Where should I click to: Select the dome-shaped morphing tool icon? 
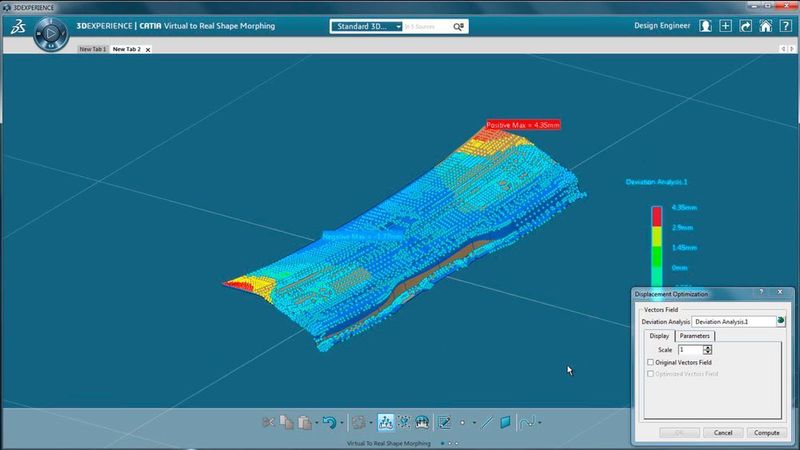(422, 422)
